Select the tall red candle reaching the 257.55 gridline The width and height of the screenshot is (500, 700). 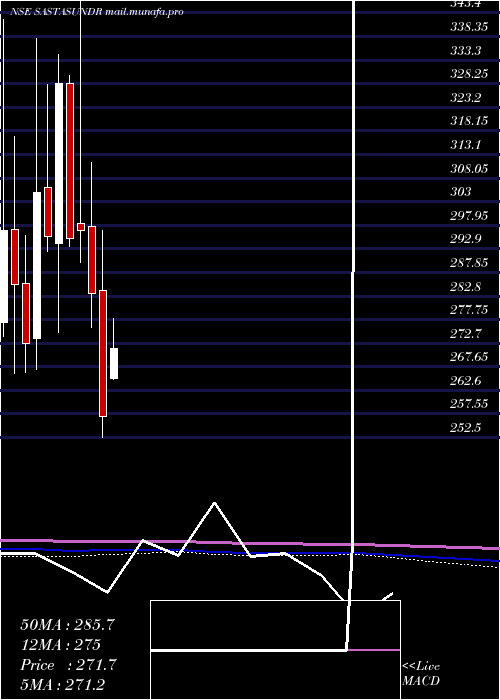click(x=103, y=353)
